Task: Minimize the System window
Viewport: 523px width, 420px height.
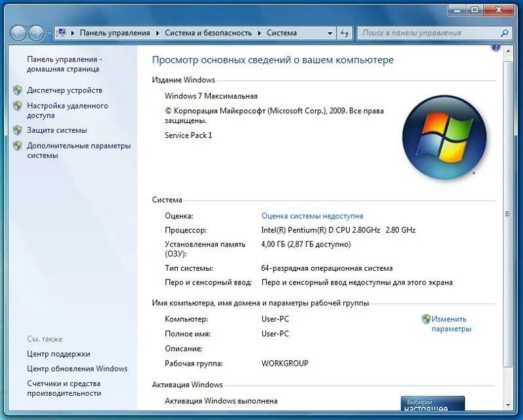Action: (x=458, y=10)
